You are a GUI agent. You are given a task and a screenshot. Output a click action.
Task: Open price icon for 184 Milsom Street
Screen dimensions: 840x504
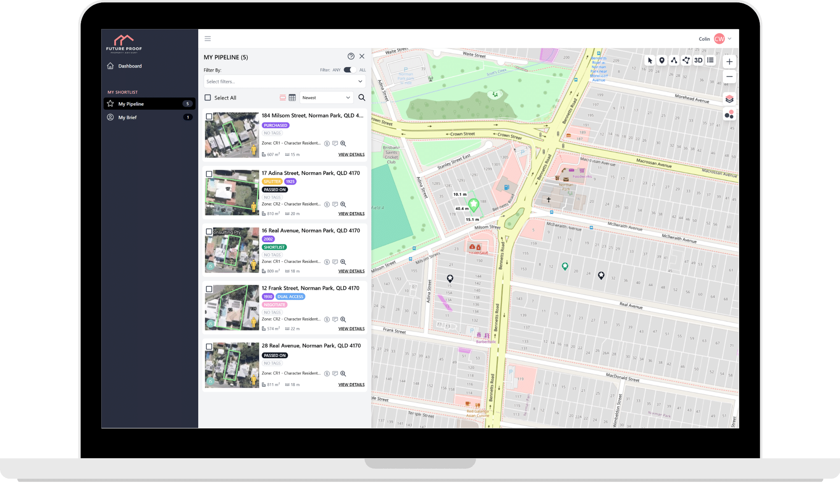tap(327, 144)
